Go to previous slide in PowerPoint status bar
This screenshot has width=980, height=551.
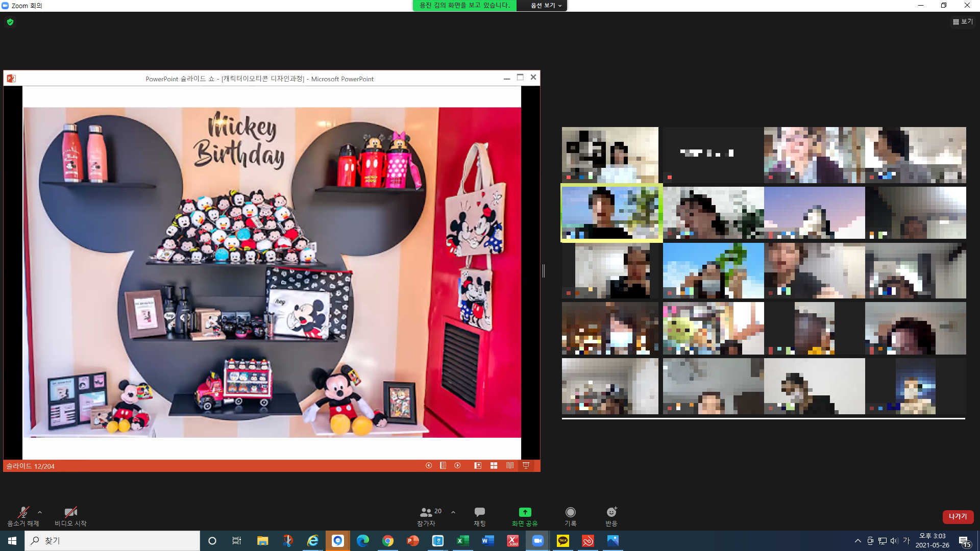tap(429, 465)
